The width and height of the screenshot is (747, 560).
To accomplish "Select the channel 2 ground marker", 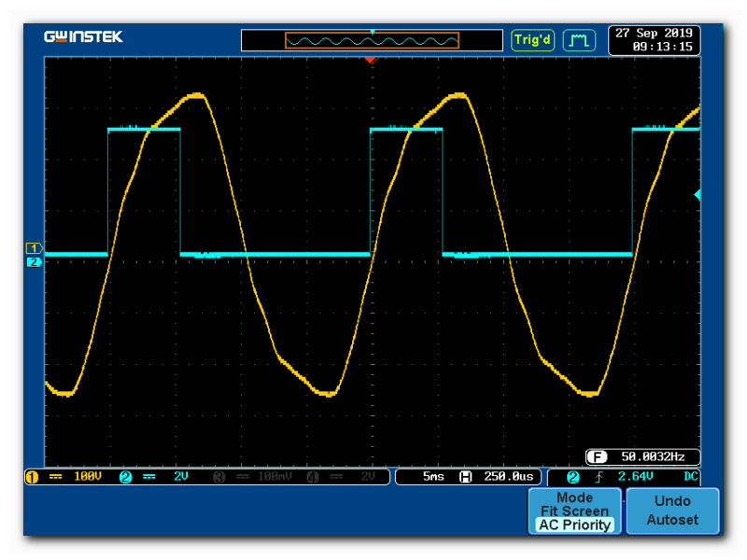I will [x=34, y=262].
